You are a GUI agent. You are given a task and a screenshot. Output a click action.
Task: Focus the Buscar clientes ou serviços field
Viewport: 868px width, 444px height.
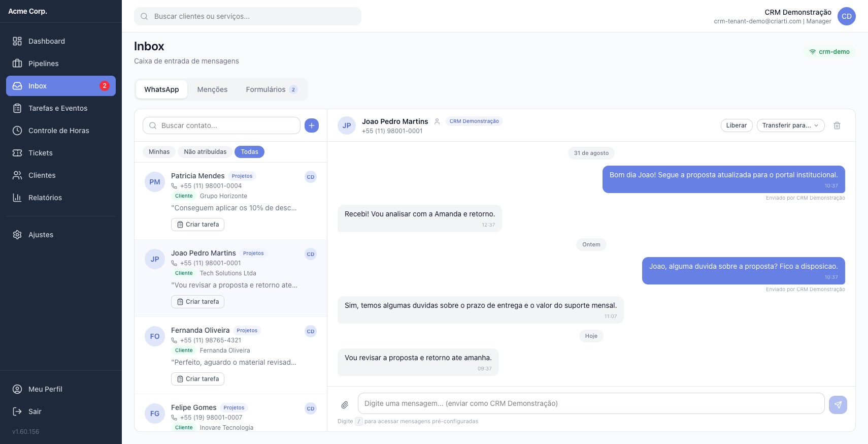click(x=248, y=16)
